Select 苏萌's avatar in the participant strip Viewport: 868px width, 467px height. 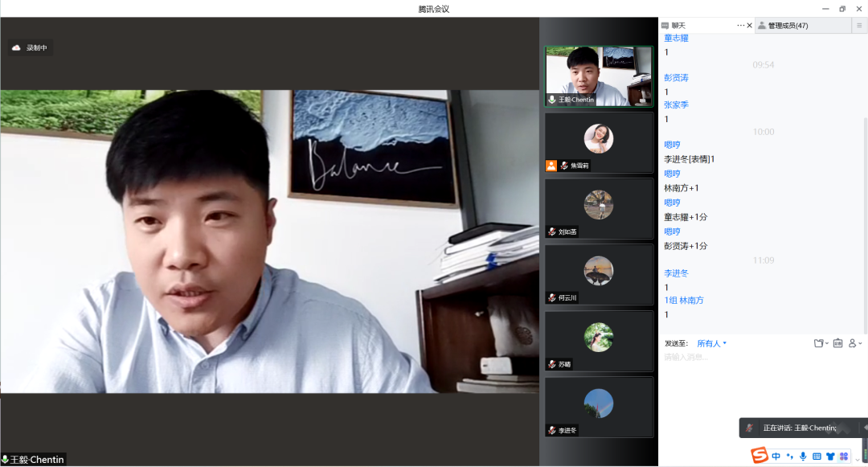(x=599, y=337)
